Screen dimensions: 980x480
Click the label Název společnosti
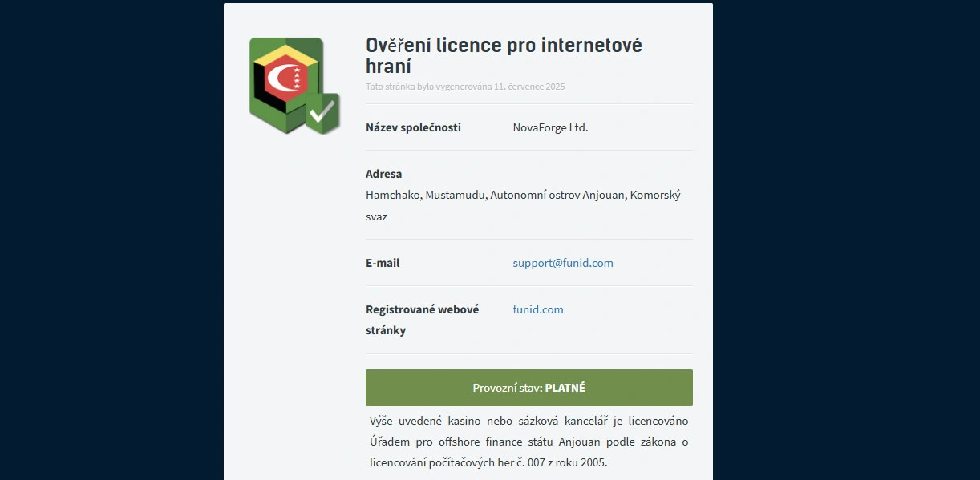(413, 127)
